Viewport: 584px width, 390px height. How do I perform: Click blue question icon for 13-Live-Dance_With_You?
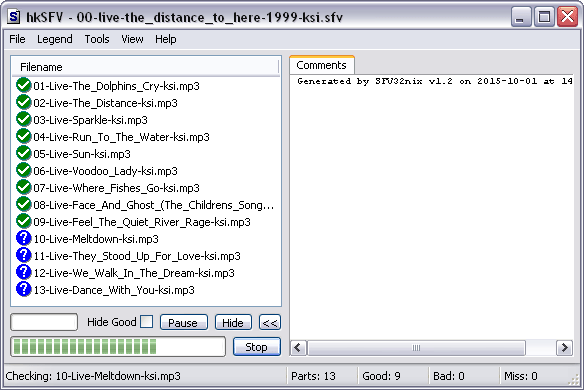(x=23, y=289)
